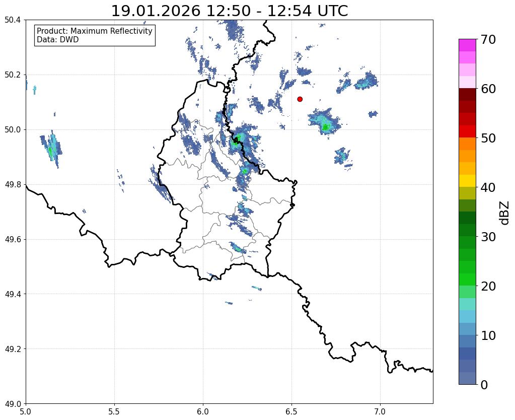
Task: Click the bottom grey-blue colorbar segment at 0
Action: (x=467, y=378)
